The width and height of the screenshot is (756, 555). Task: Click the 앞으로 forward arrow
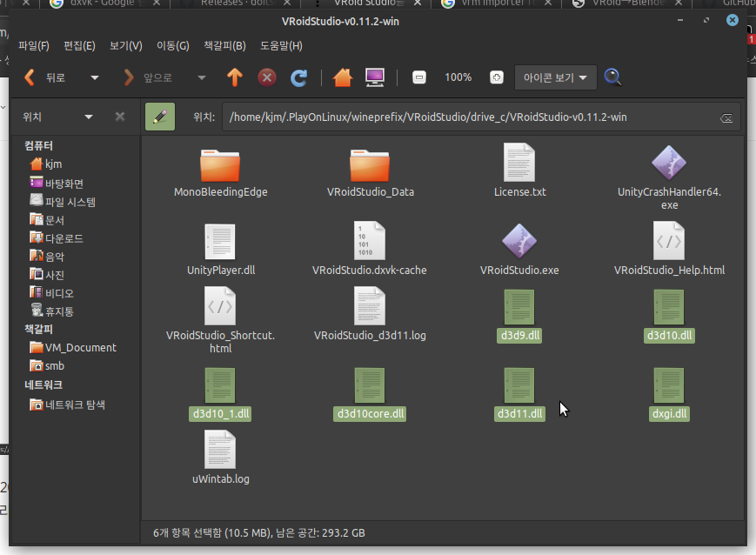coord(128,77)
